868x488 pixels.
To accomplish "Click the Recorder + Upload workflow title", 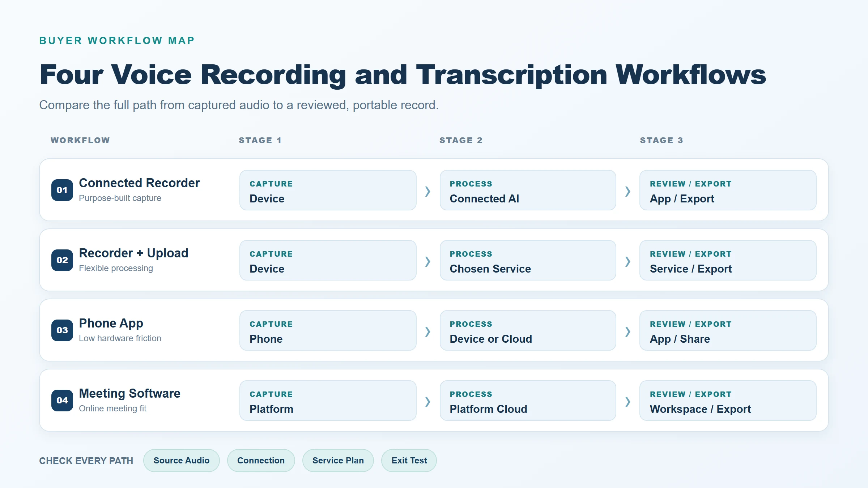I will 133,253.
